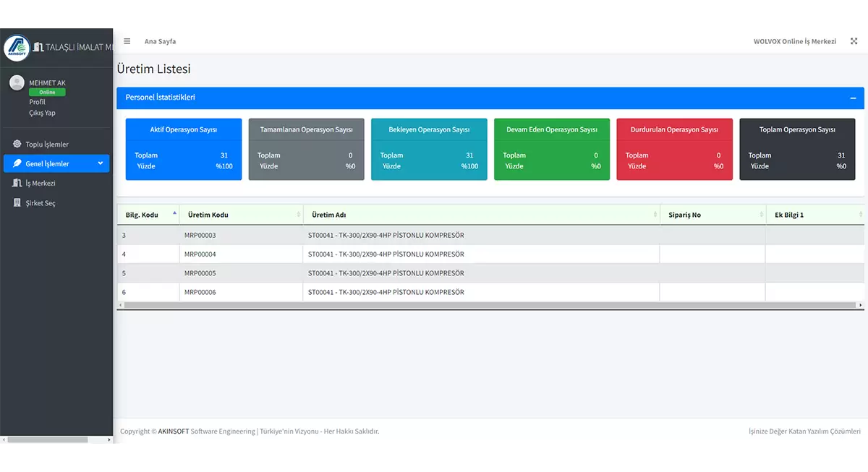The image size is (868, 472).
Task: Click the fullscreen expand icon at top right
Action: 854,41
